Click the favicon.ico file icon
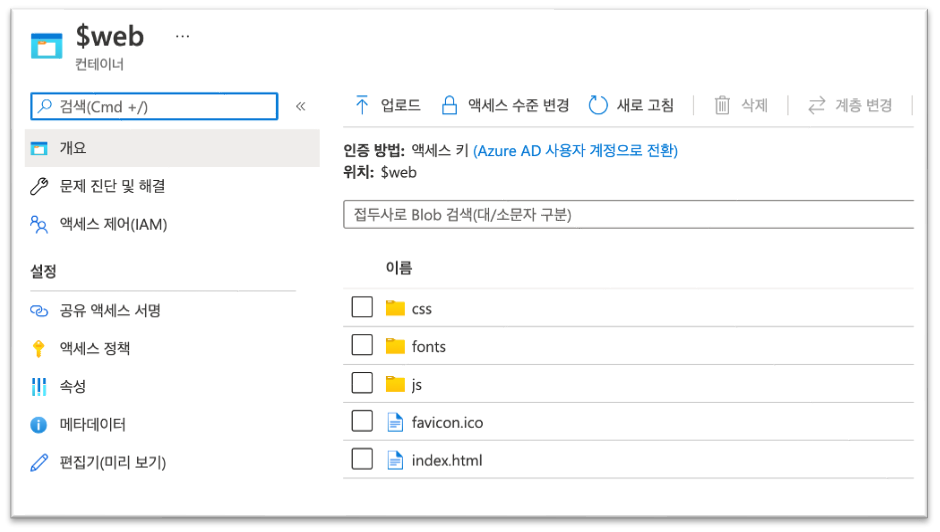Image resolution: width=940 pixels, height=532 pixels. 395,422
